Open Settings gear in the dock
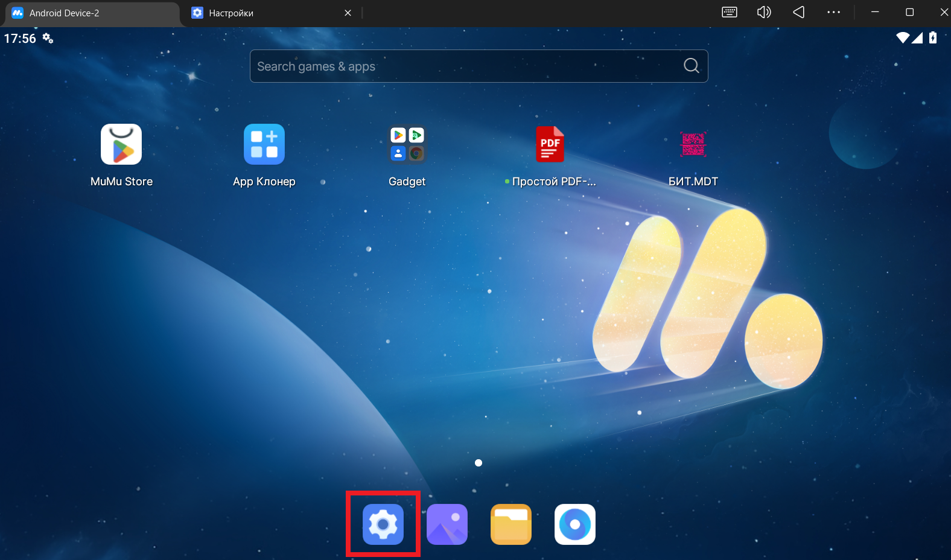The image size is (951, 560). 383,524
